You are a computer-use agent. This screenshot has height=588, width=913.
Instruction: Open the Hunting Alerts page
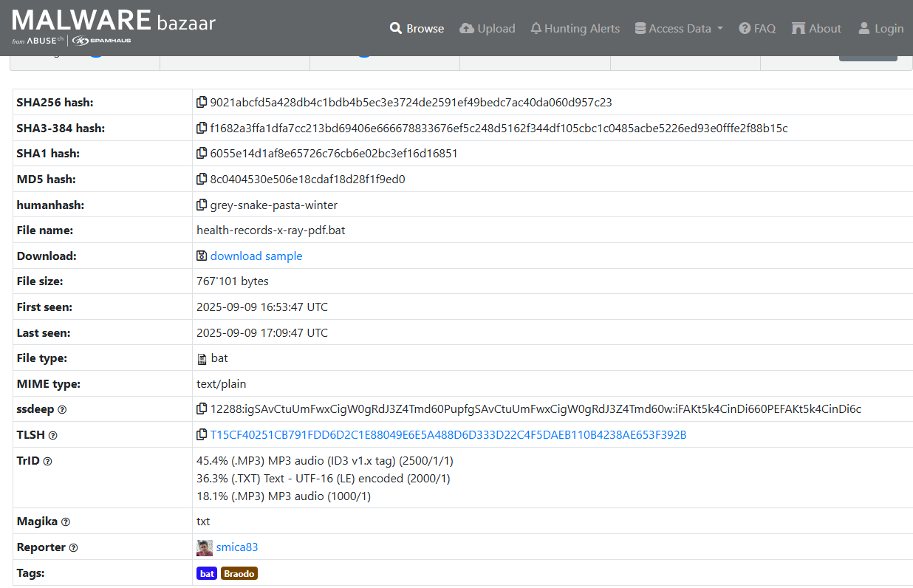575,28
